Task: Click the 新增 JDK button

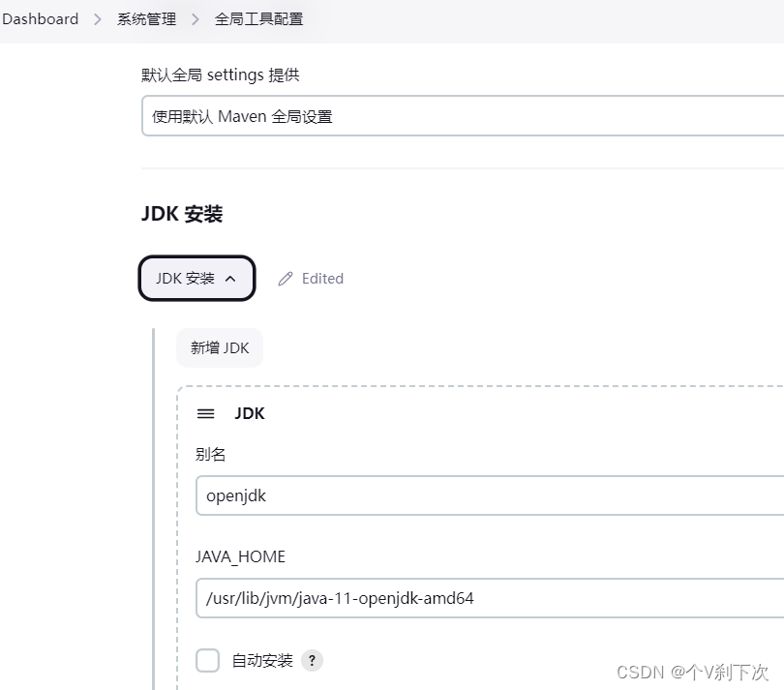Action: tap(220, 348)
